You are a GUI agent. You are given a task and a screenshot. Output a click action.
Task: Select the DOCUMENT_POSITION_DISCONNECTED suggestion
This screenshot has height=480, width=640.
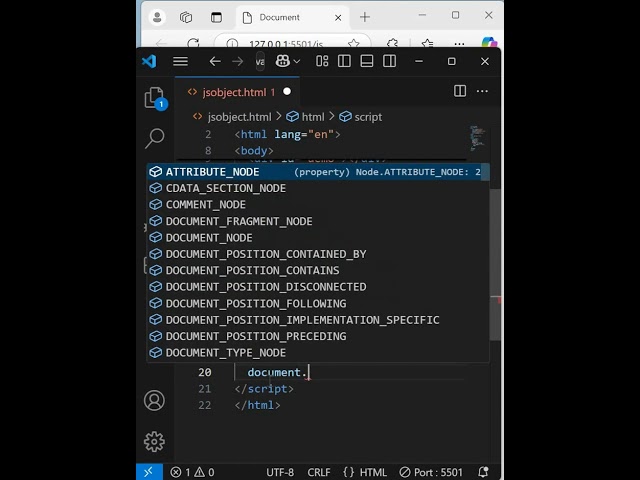[x=318, y=287]
